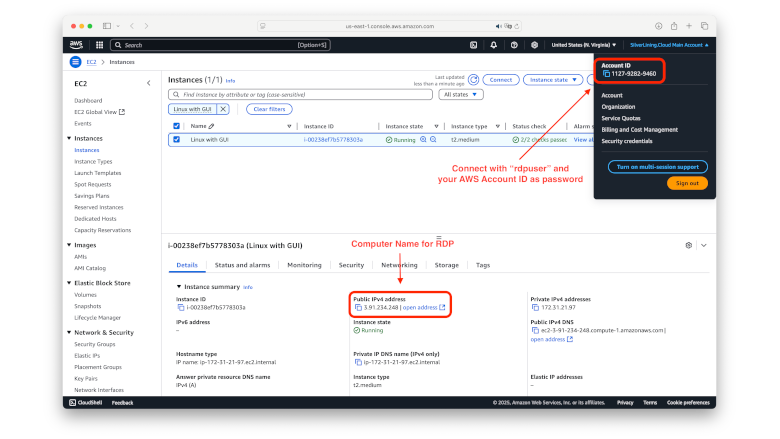Open the help question mark menu
The height and width of the screenshot is (439, 780).
coord(514,45)
